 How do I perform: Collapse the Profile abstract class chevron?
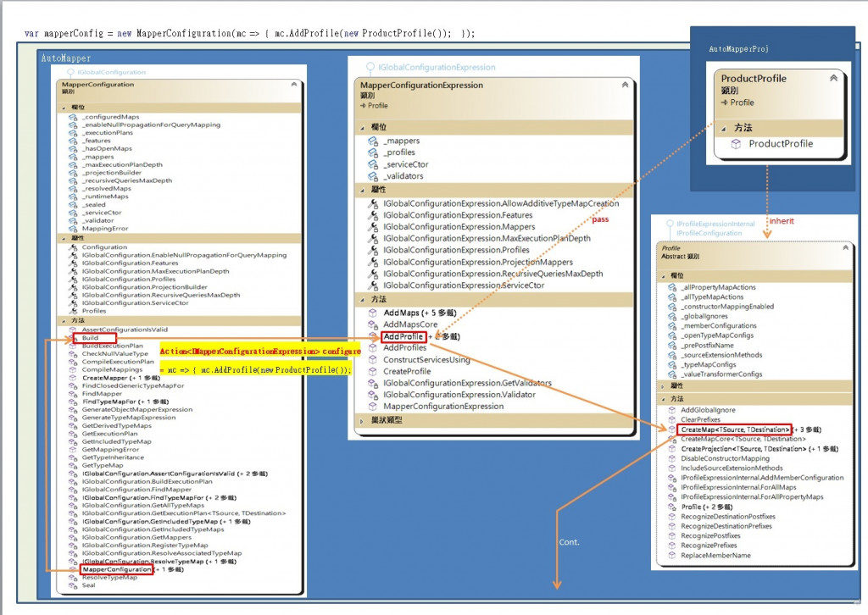coord(845,247)
